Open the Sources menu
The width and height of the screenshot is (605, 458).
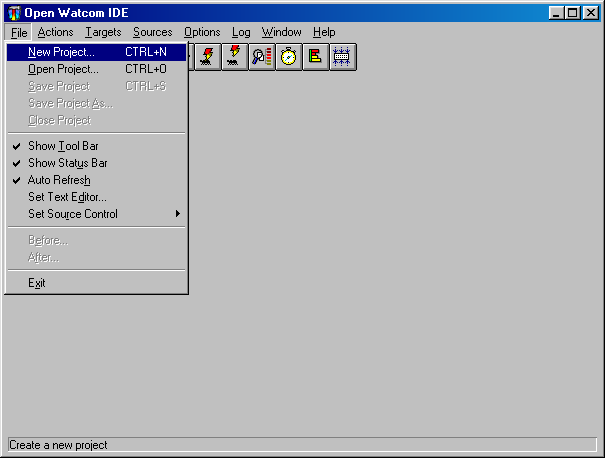pos(152,32)
